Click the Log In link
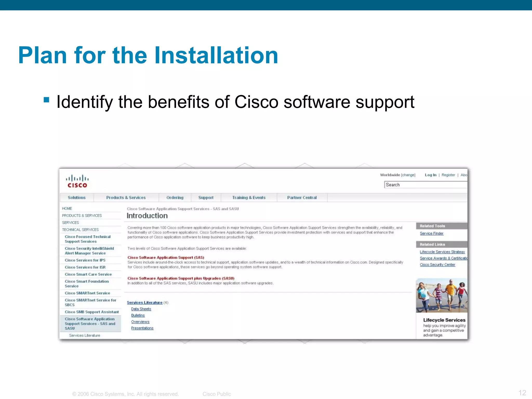Image resolution: width=532 pixels, height=399 pixels. (430, 175)
